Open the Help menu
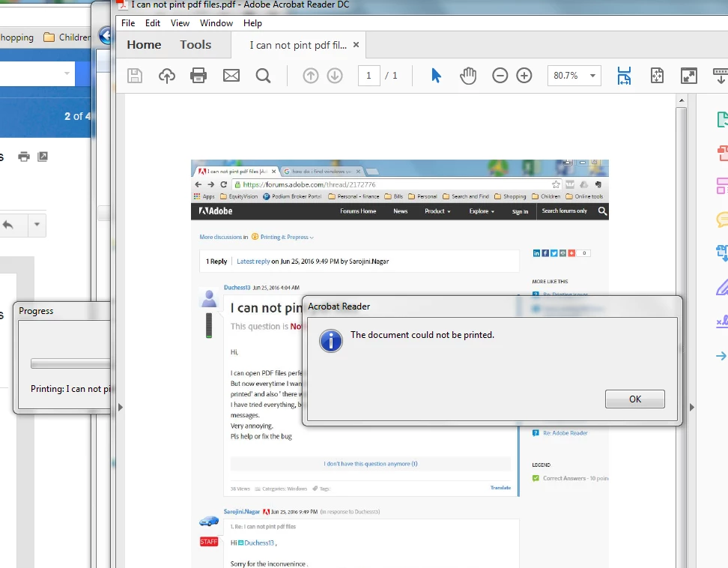The image size is (728, 568). point(252,23)
